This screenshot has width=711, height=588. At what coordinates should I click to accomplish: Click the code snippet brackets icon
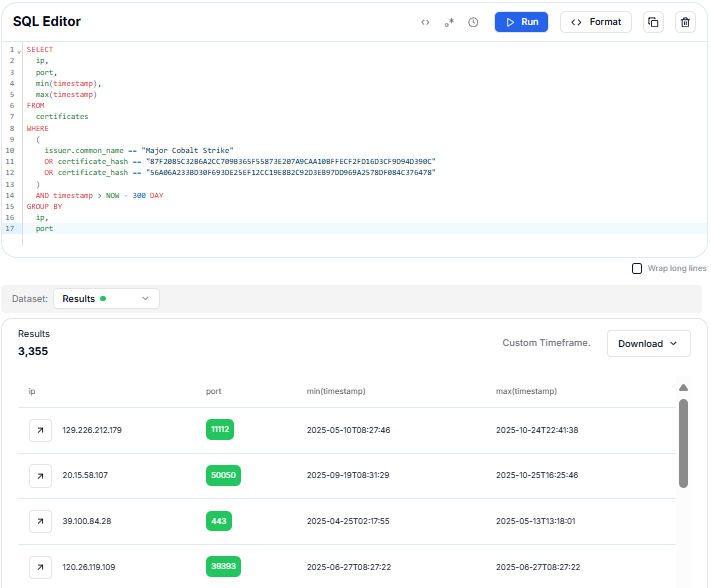click(425, 22)
